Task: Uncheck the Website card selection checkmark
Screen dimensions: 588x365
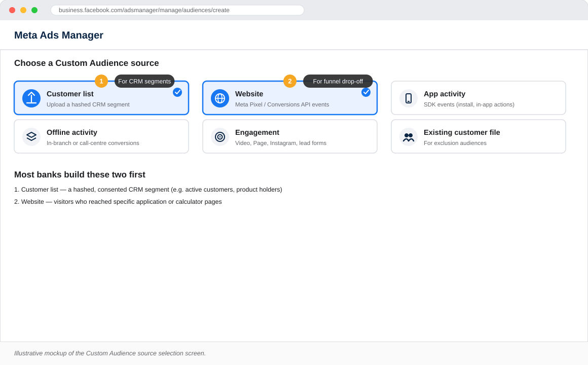Action: (366, 92)
